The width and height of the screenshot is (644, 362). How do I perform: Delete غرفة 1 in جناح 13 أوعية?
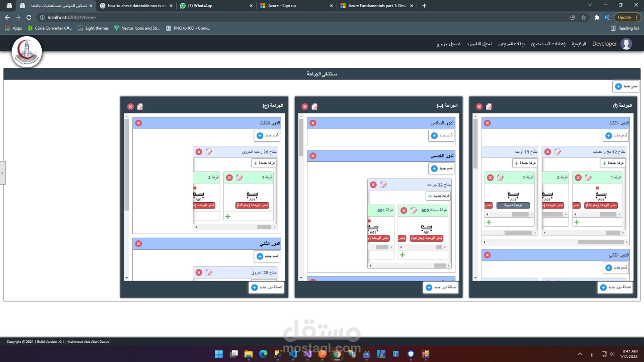click(x=491, y=177)
